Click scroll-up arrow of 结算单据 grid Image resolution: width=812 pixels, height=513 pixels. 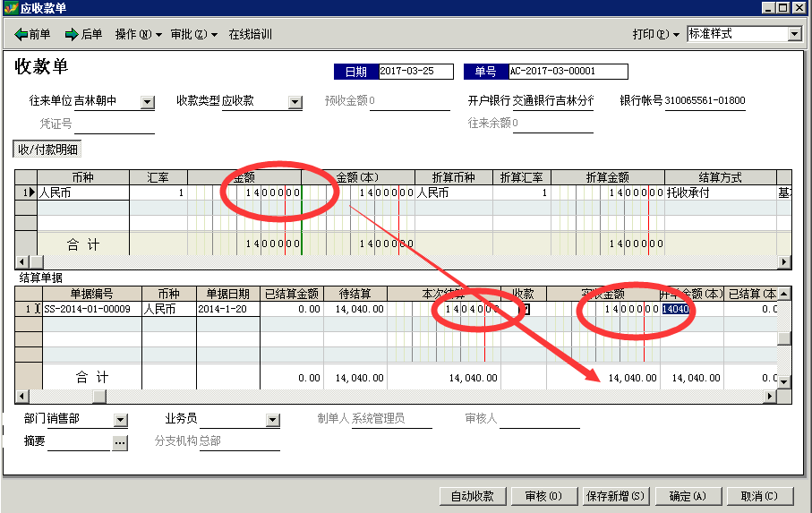784,294
